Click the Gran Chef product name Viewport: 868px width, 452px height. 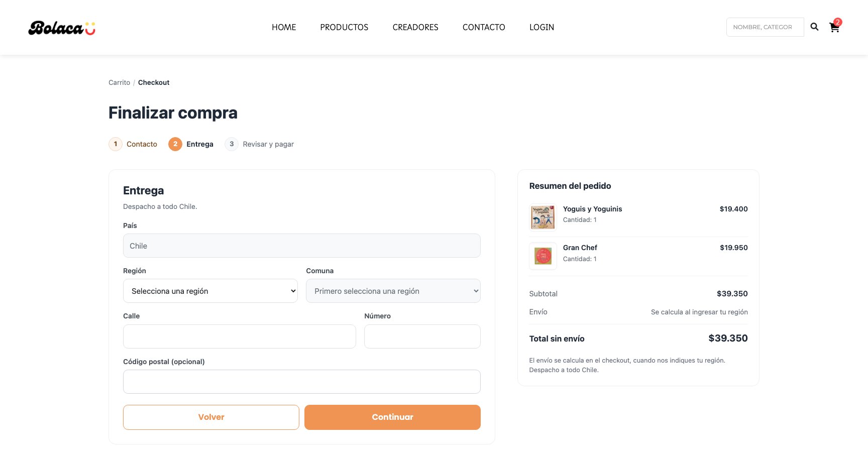pyautogui.click(x=580, y=248)
